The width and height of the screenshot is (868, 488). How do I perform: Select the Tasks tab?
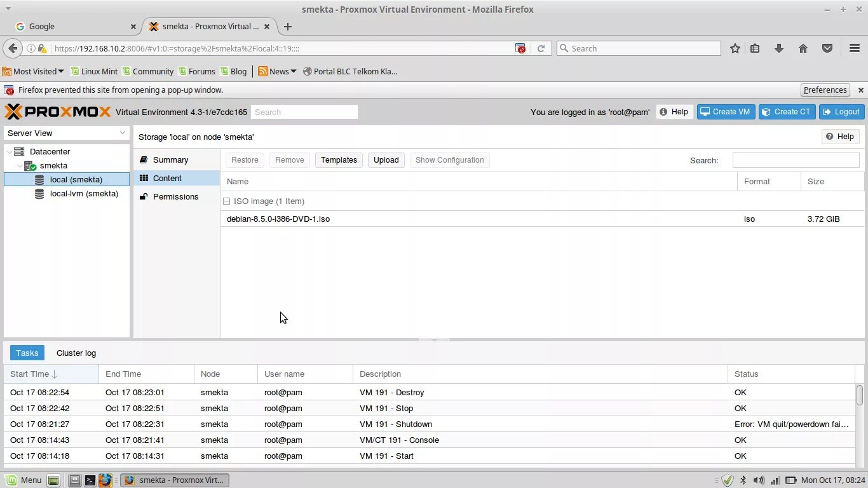27,353
